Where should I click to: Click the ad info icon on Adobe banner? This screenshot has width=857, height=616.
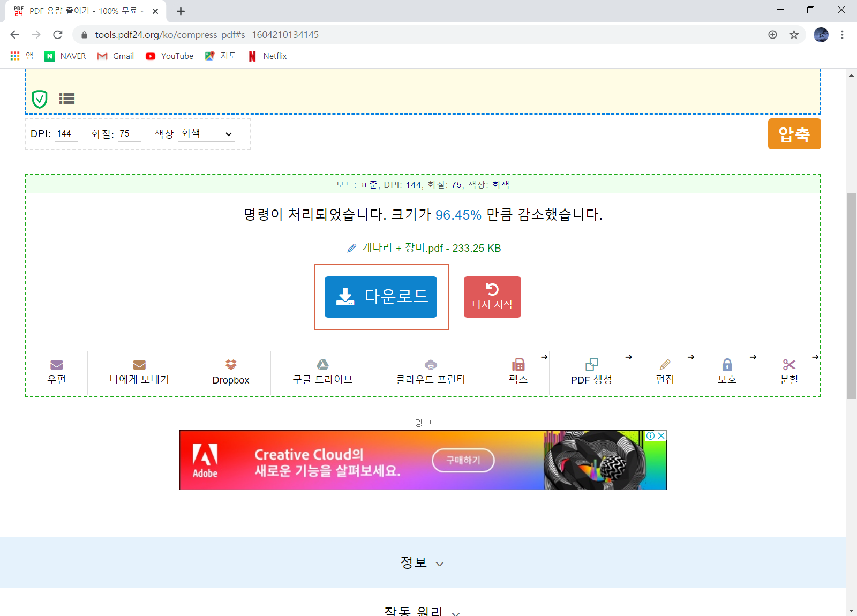pyautogui.click(x=650, y=435)
